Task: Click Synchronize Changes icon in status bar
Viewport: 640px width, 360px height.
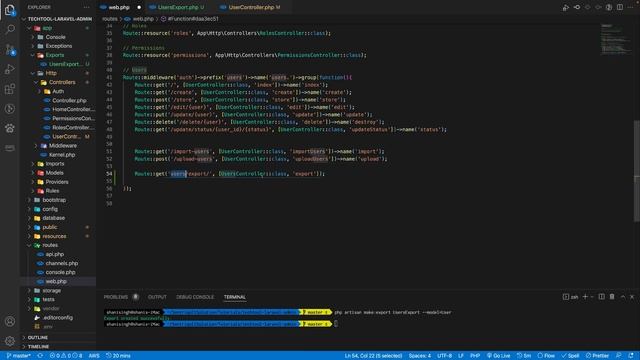Action: [x=40, y=356]
